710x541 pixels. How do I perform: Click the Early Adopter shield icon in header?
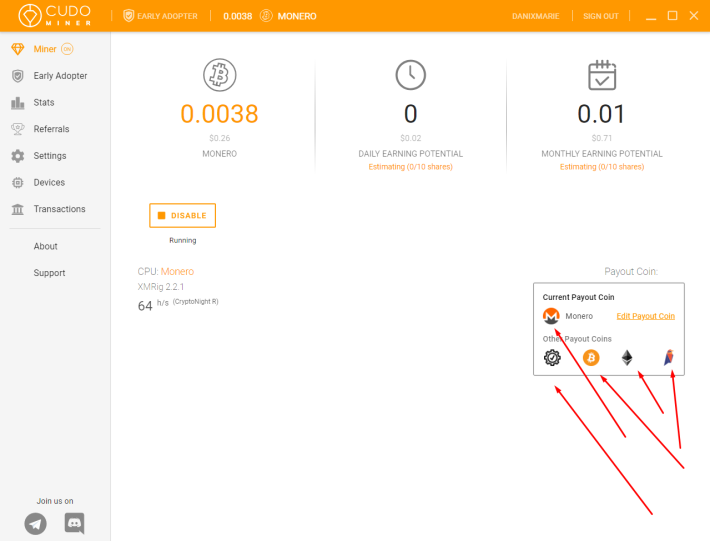(129, 16)
